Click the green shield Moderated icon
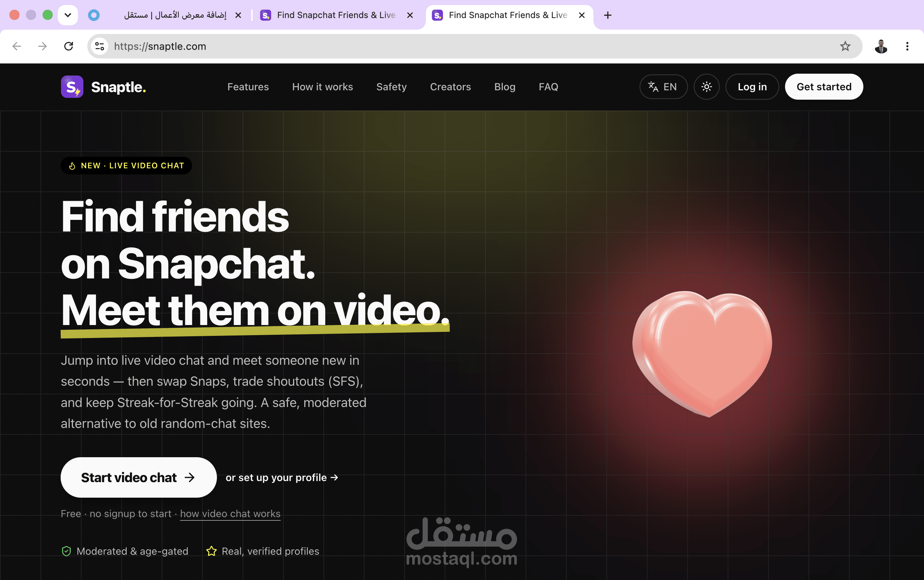 (x=66, y=551)
